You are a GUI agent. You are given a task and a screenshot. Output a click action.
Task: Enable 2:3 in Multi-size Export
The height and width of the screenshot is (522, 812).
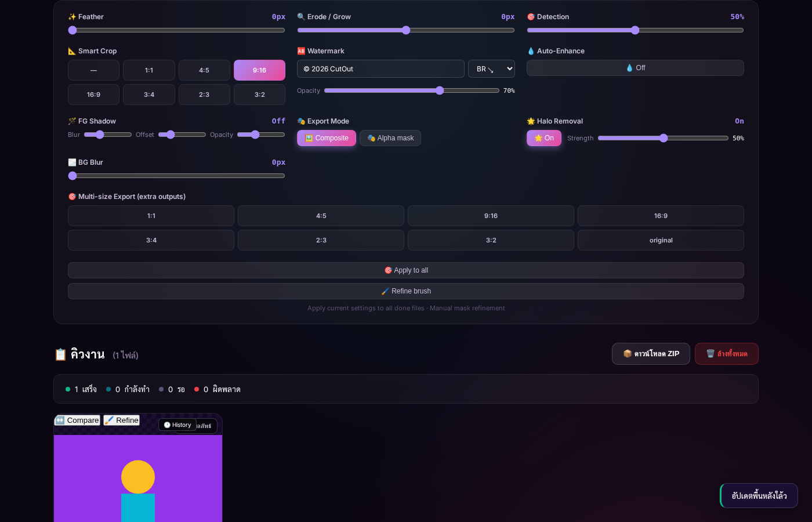tap(321, 240)
